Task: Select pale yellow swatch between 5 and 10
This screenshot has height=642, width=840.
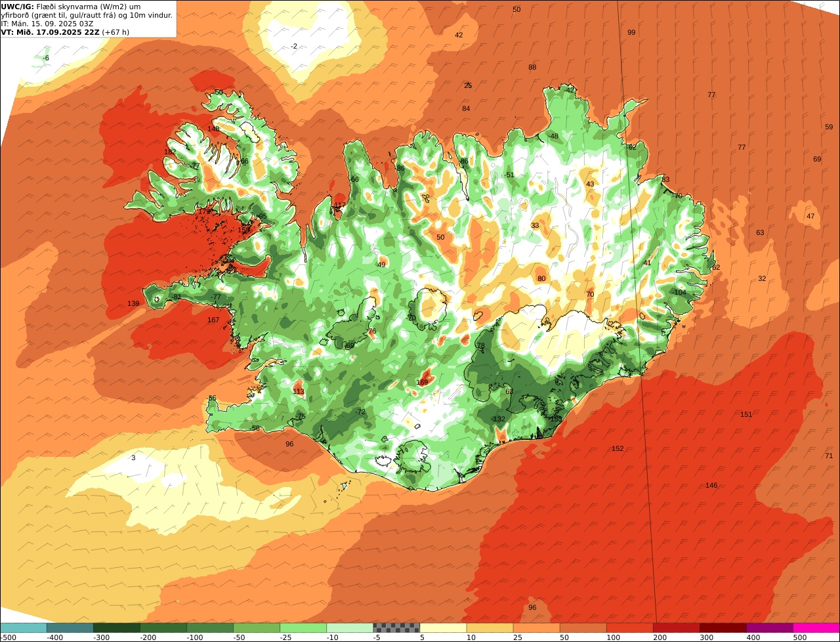Action: (x=443, y=628)
